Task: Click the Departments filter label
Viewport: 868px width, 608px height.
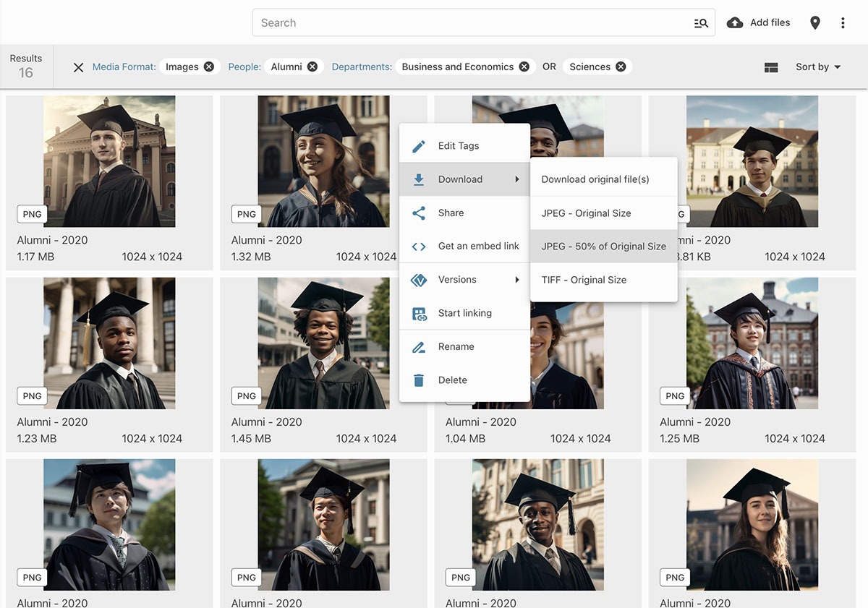Action: pyautogui.click(x=362, y=67)
